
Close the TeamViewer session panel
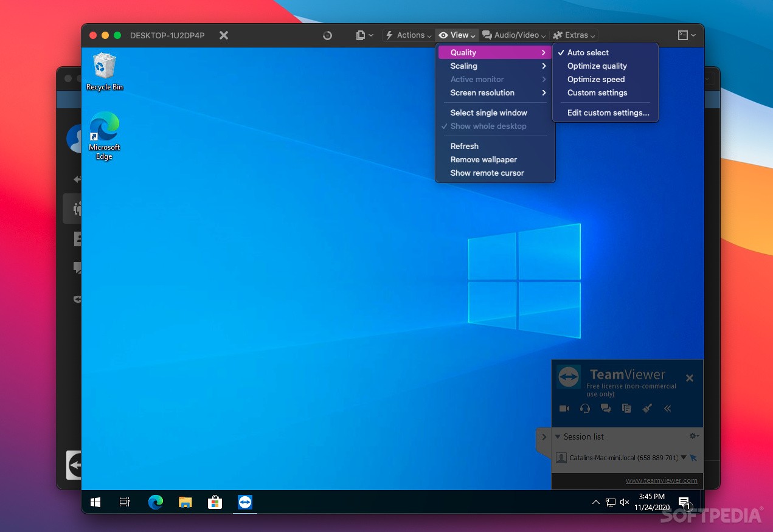point(690,378)
